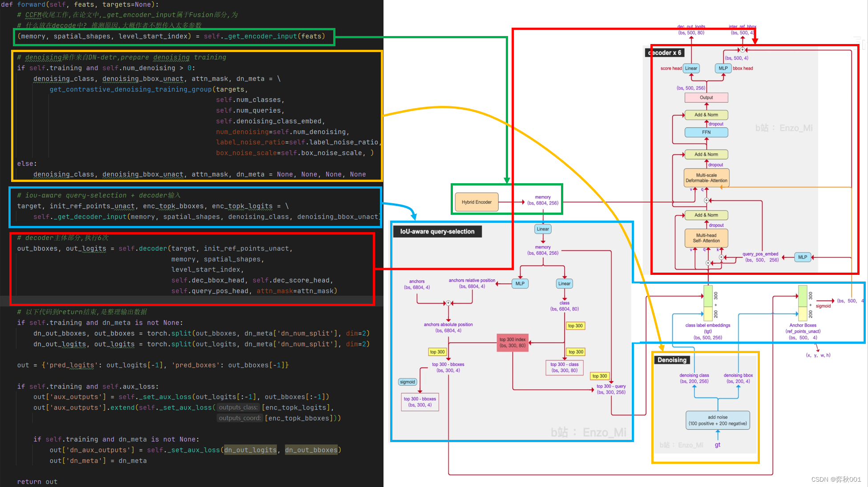The image size is (868, 487).
Task: Click 'attn_mask=attn_mask)' argument
Action: pos(297,291)
